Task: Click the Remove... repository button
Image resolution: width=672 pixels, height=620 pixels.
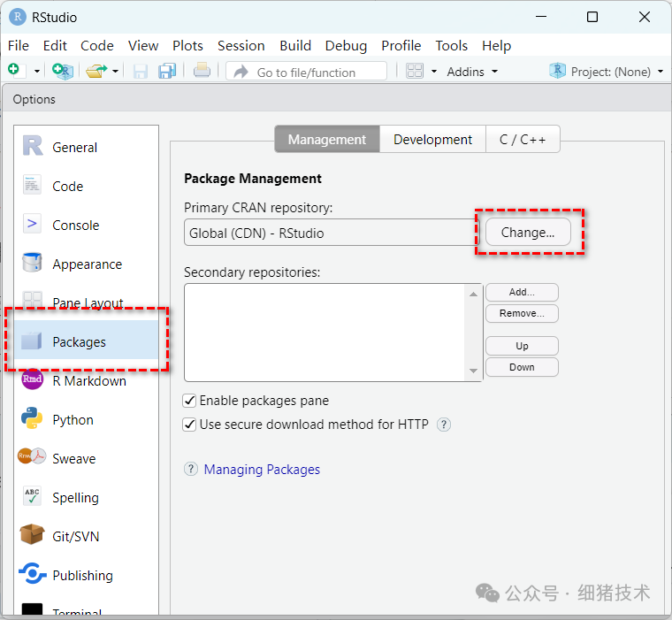Action: pyautogui.click(x=522, y=313)
